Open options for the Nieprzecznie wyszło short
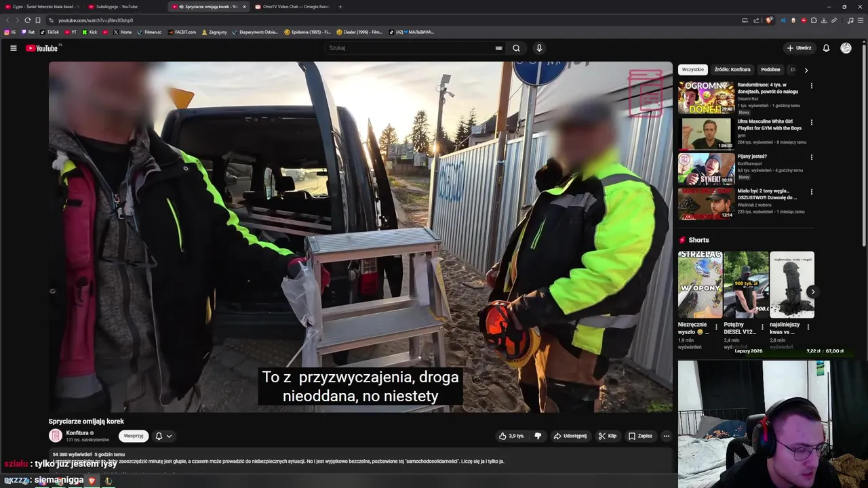Screen dimensions: 868x488 716,327
